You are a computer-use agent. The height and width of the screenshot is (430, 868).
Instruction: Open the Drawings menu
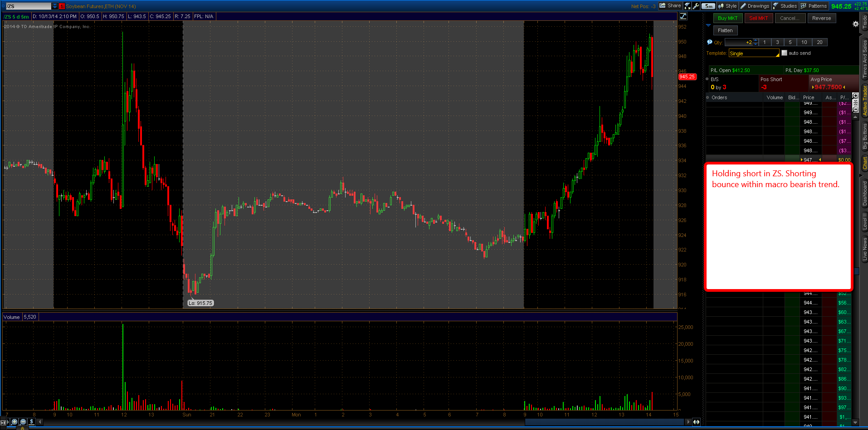pos(755,6)
